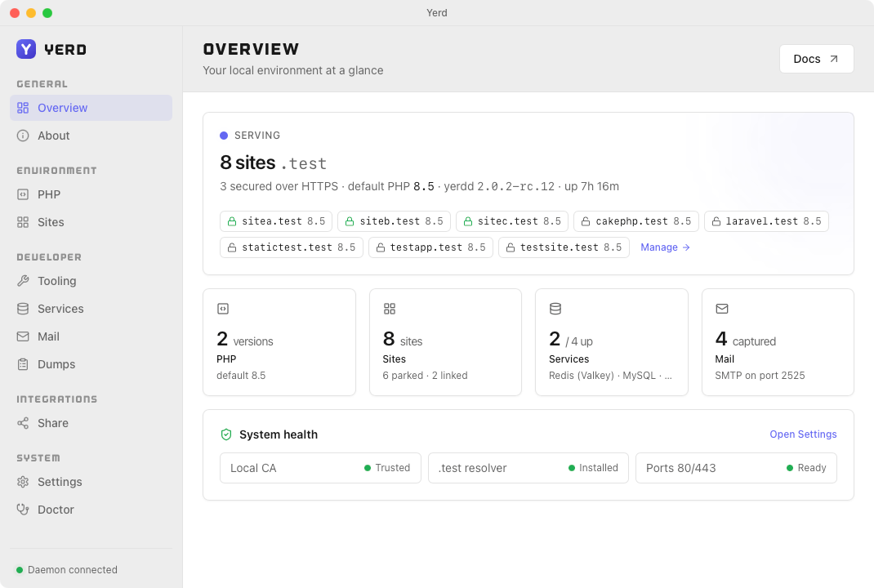
Task: Click the 8 sites .test heading
Action: 273,163
